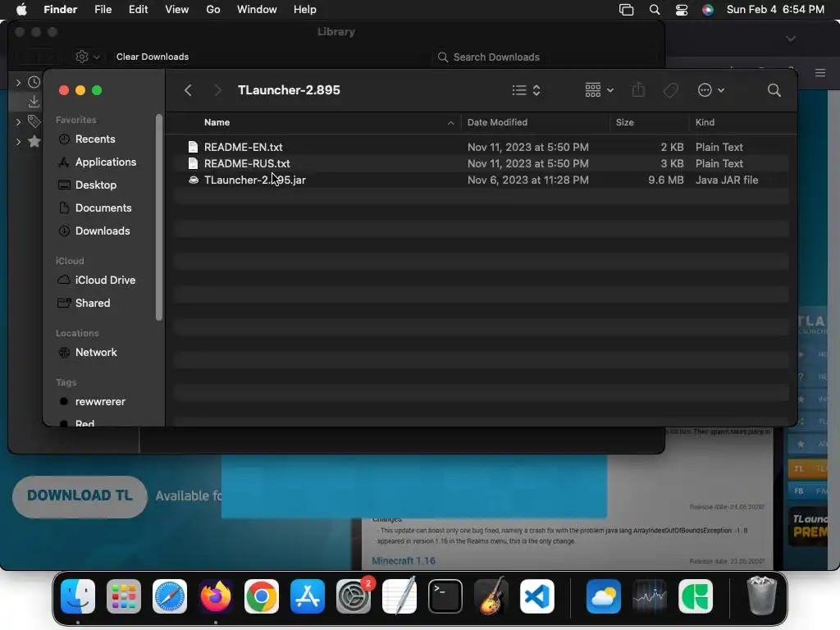Open the More Actions ellipsis menu
Image resolution: width=840 pixels, height=630 pixels.
point(711,90)
